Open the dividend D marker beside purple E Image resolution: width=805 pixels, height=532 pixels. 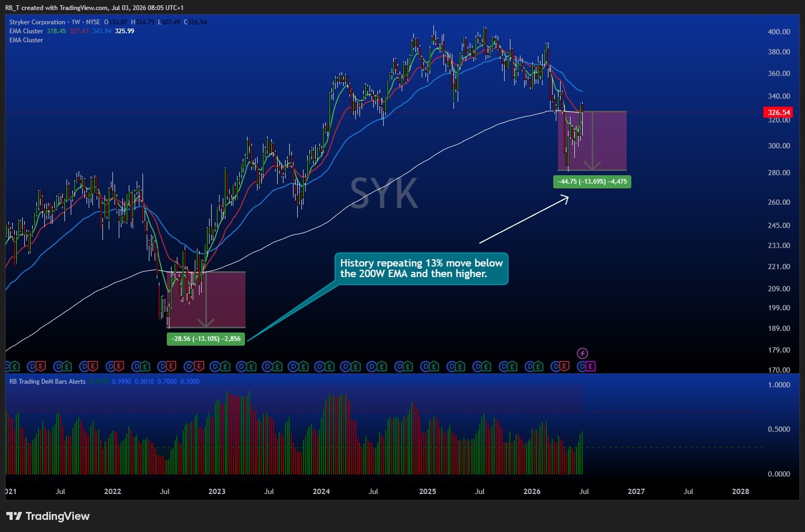(x=582, y=366)
